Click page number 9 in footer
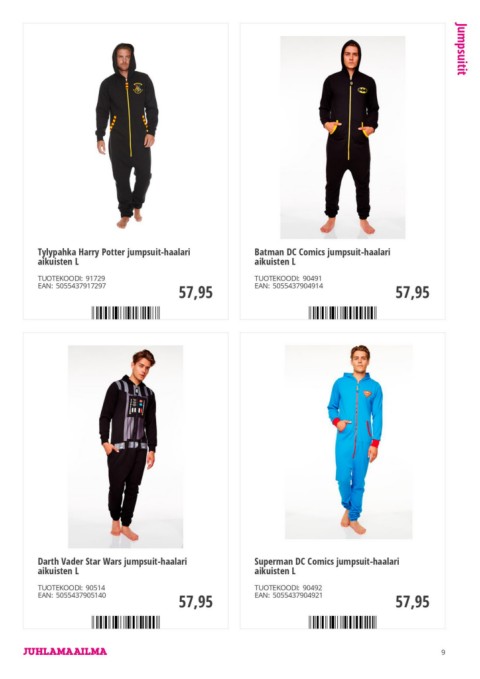480x679 pixels. tap(443, 652)
